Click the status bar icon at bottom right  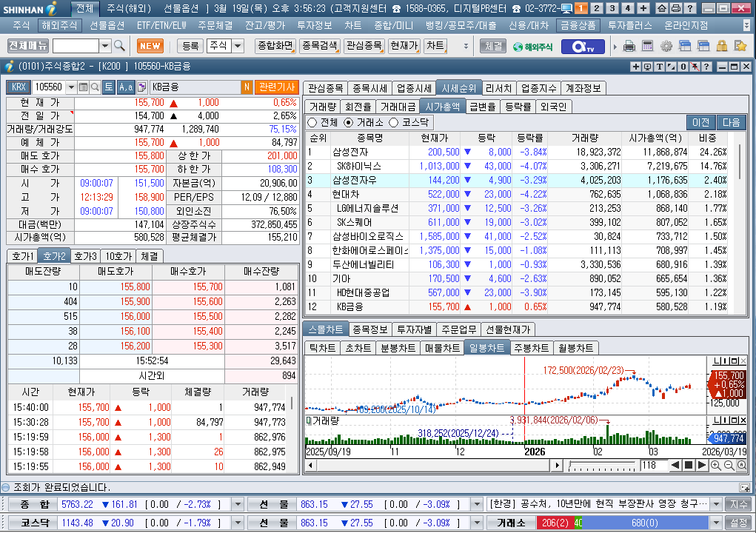coord(744,488)
